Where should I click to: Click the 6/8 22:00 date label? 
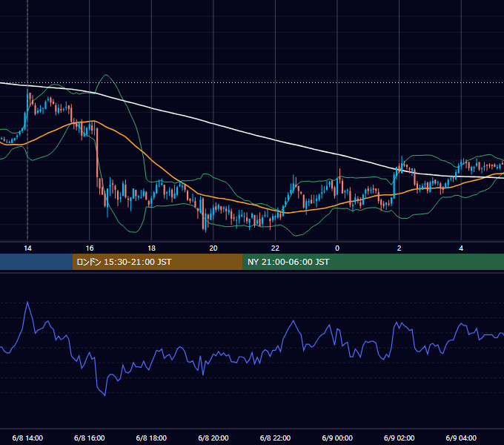(275, 438)
